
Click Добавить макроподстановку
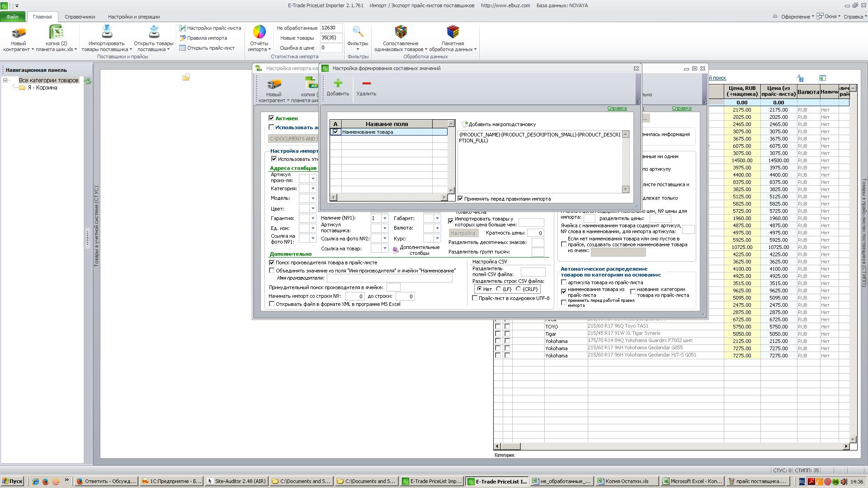[499, 124]
